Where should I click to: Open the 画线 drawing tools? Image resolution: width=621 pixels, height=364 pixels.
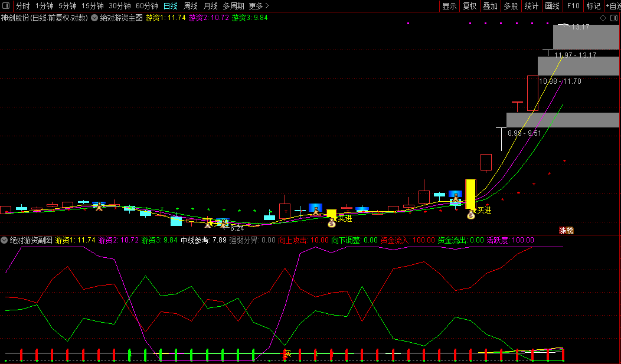click(552, 6)
